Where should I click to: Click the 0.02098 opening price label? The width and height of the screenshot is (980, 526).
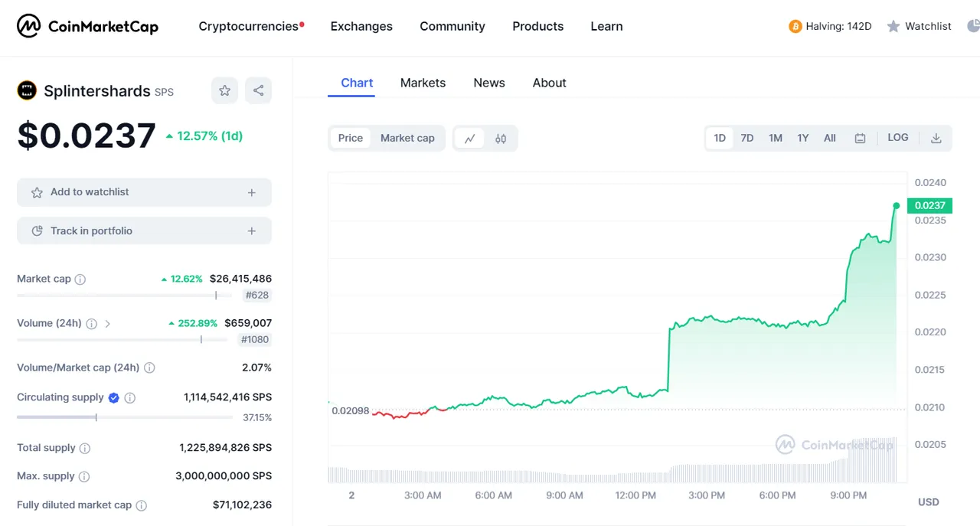coord(350,411)
